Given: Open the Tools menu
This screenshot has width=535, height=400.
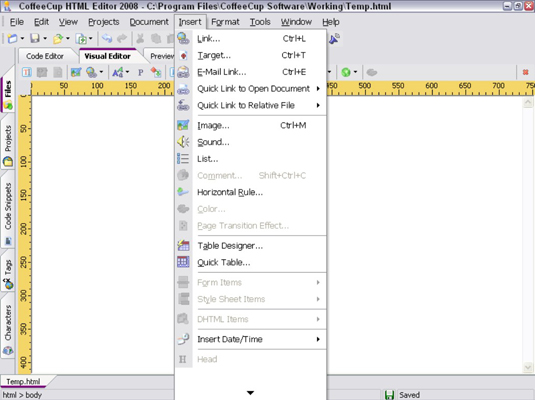Looking at the screenshot, I should pos(260,22).
